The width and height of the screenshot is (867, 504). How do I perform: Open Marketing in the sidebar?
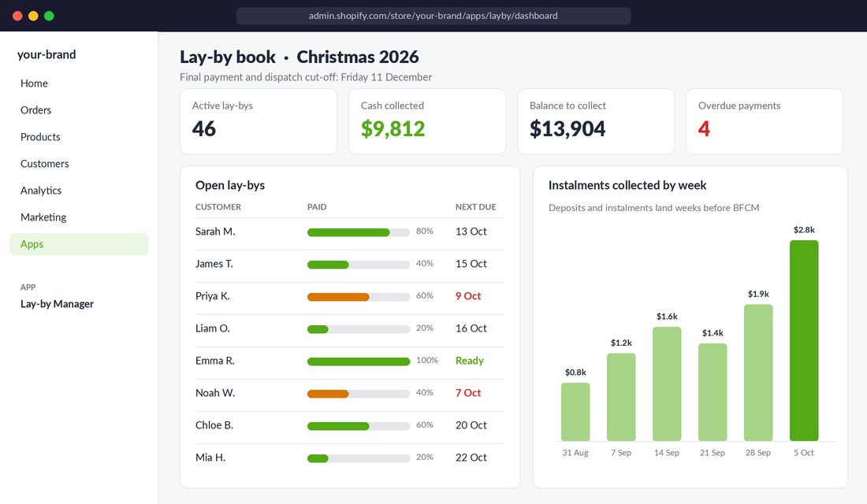coord(43,217)
